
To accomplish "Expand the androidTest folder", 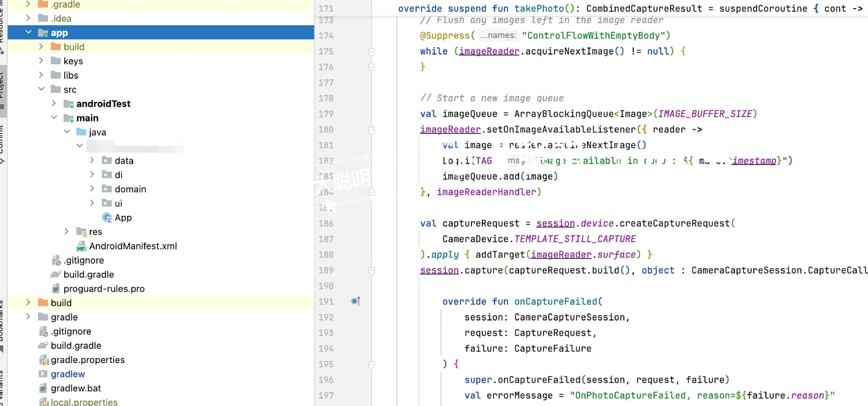I will pos(54,103).
